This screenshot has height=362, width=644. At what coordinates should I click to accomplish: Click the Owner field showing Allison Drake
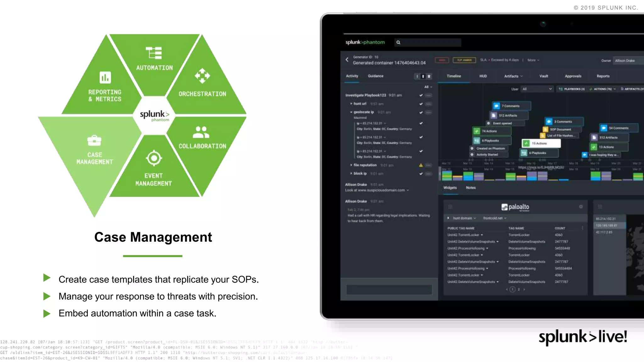pyautogui.click(x=628, y=61)
